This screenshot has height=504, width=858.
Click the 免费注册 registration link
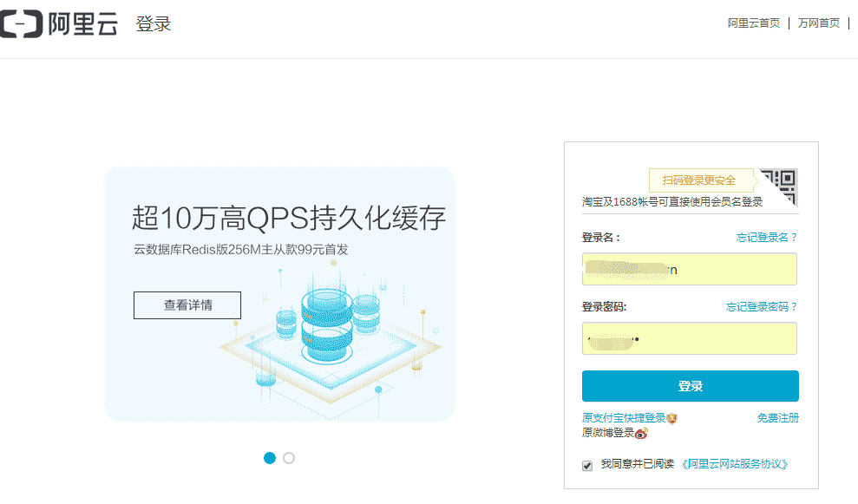776,417
